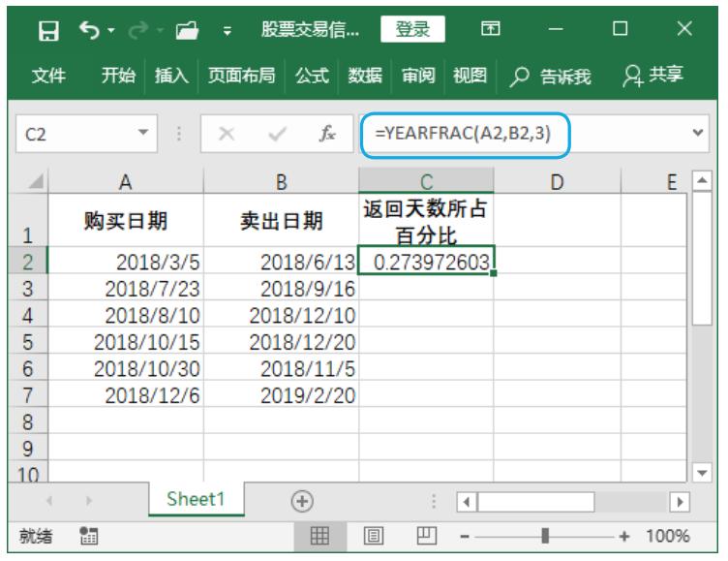Select cell containing 2018/7/23
The height and width of the screenshot is (561, 728).
[125, 288]
